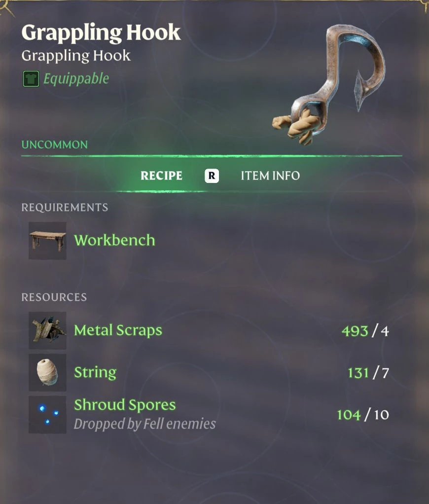
Task: Click the String spool icon
Action: tap(47, 372)
